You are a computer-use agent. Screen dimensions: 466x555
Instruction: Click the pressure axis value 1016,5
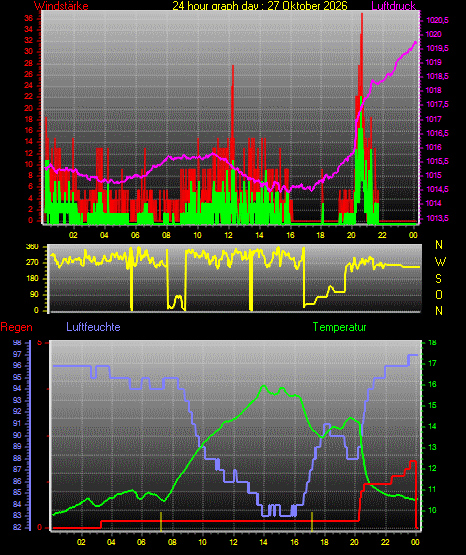pos(437,133)
